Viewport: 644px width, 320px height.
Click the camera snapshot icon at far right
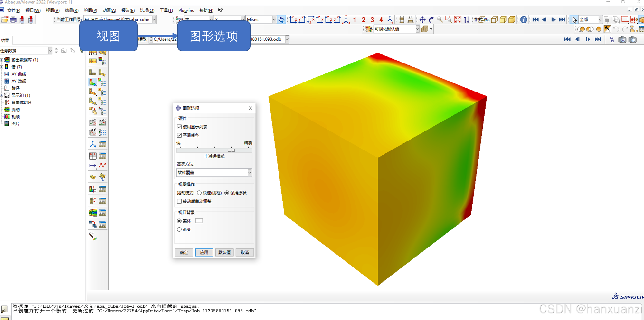(x=633, y=39)
